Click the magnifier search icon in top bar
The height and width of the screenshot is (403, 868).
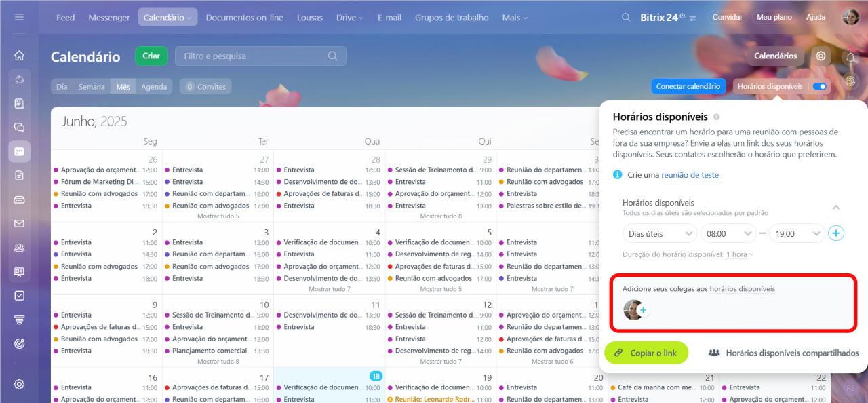click(627, 18)
